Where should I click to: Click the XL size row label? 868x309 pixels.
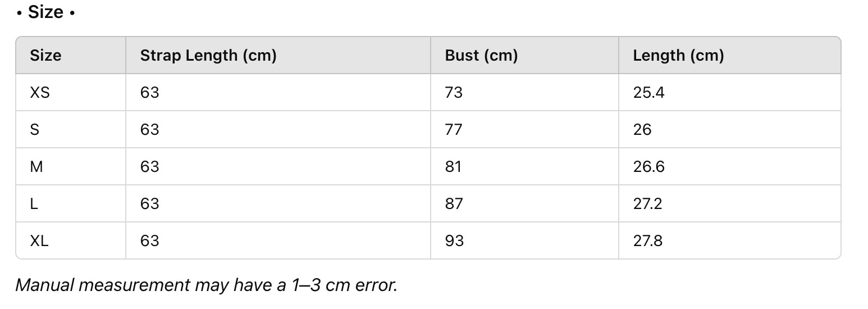[39, 241]
